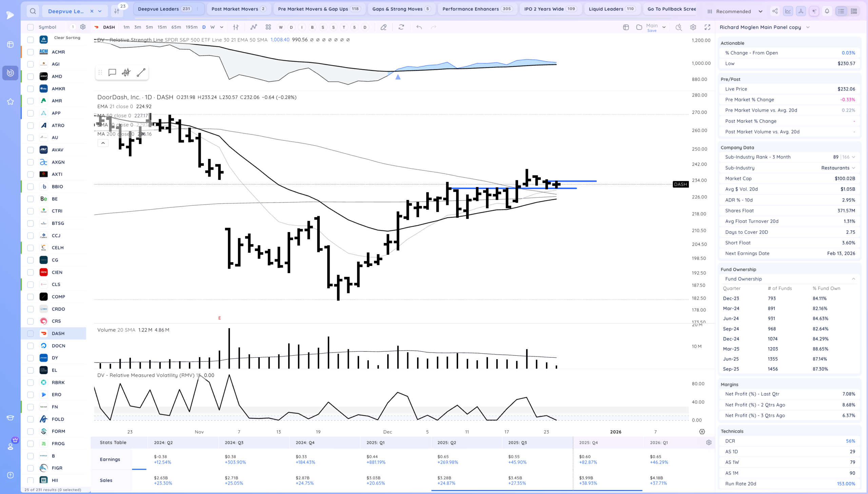Click the chart fullscreen icon
The height and width of the screenshot is (494, 868).
click(x=707, y=27)
